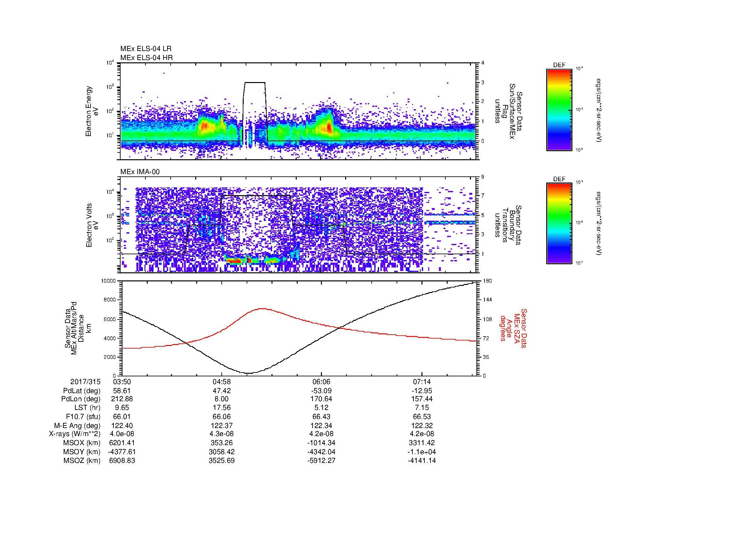Click PdLon value '157.44'
This screenshot has height=534, width=756.
click(422, 399)
